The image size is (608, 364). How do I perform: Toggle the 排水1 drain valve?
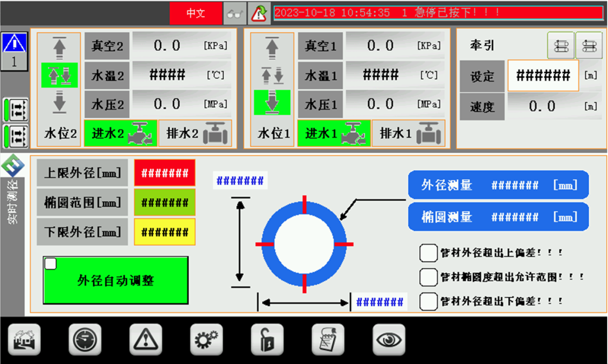[409, 133]
